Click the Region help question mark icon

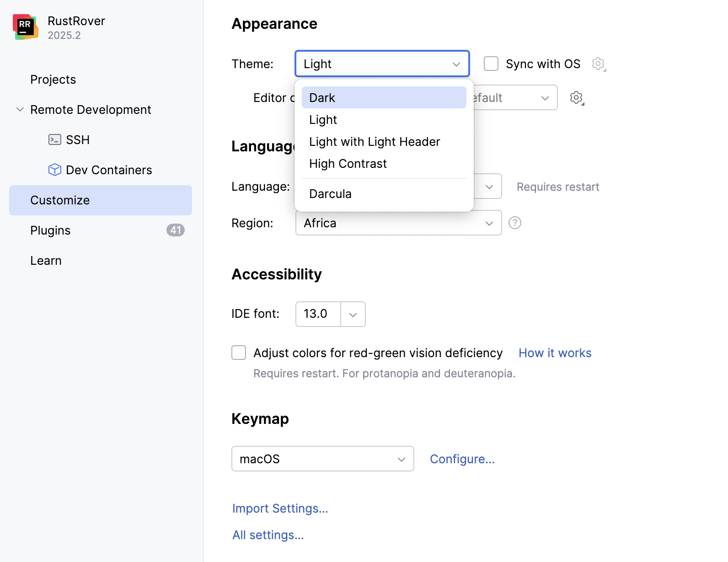[x=515, y=223]
